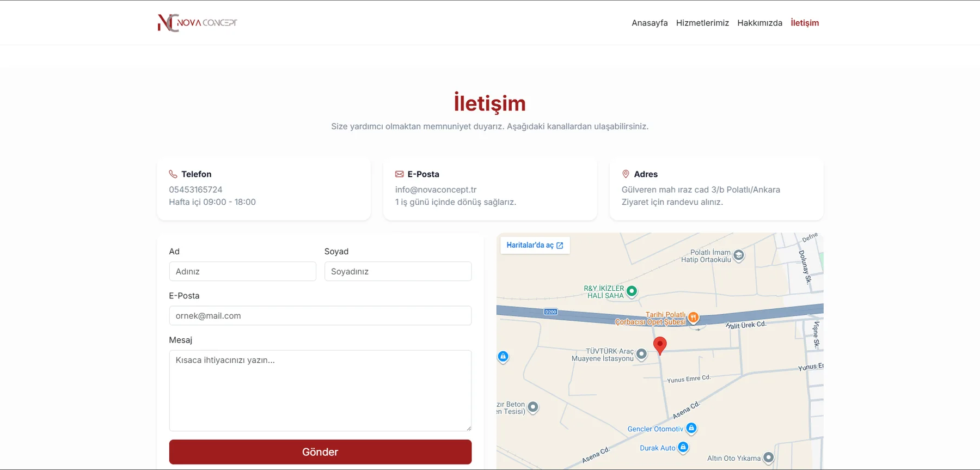Viewport: 980px width, 470px height.
Task: Click the location pin icon in Adres card
Action: click(x=626, y=174)
